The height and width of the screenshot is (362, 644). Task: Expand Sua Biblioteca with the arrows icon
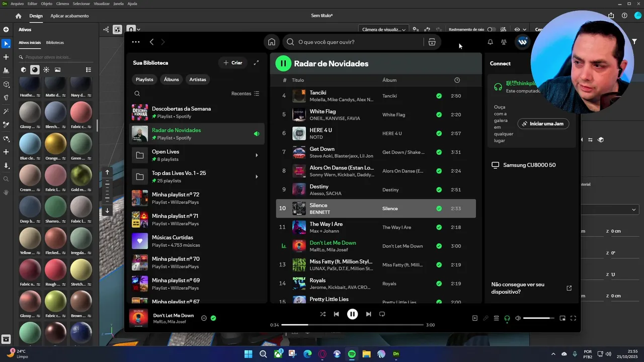[x=256, y=63]
